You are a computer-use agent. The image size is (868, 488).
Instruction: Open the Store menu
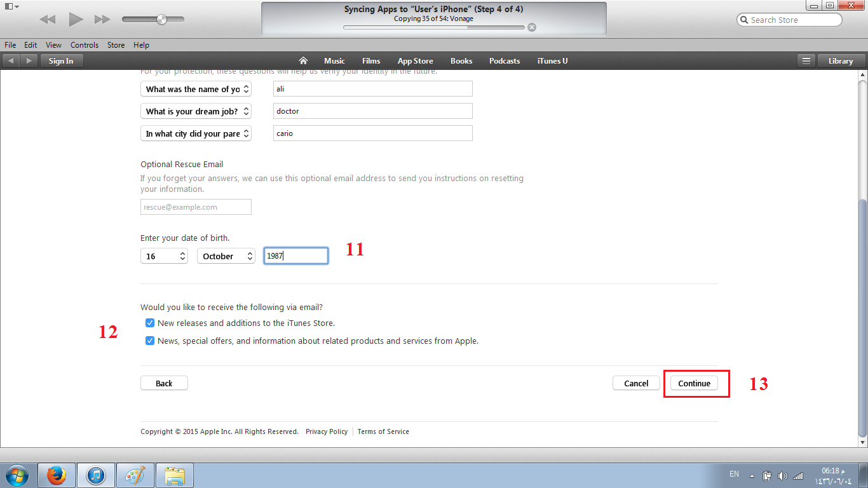pyautogui.click(x=116, y=45)
